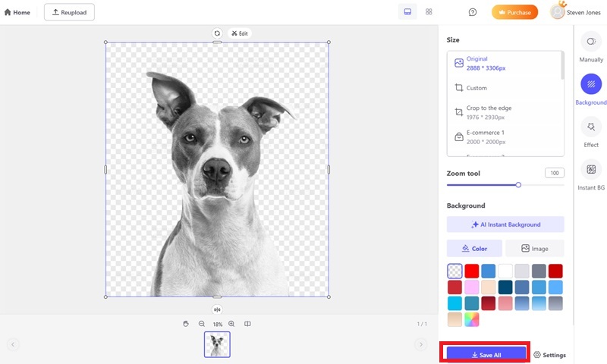Screen dimensions: 607x364
Task: Click the zoom in magnifier icon
Action: point(231,324)
